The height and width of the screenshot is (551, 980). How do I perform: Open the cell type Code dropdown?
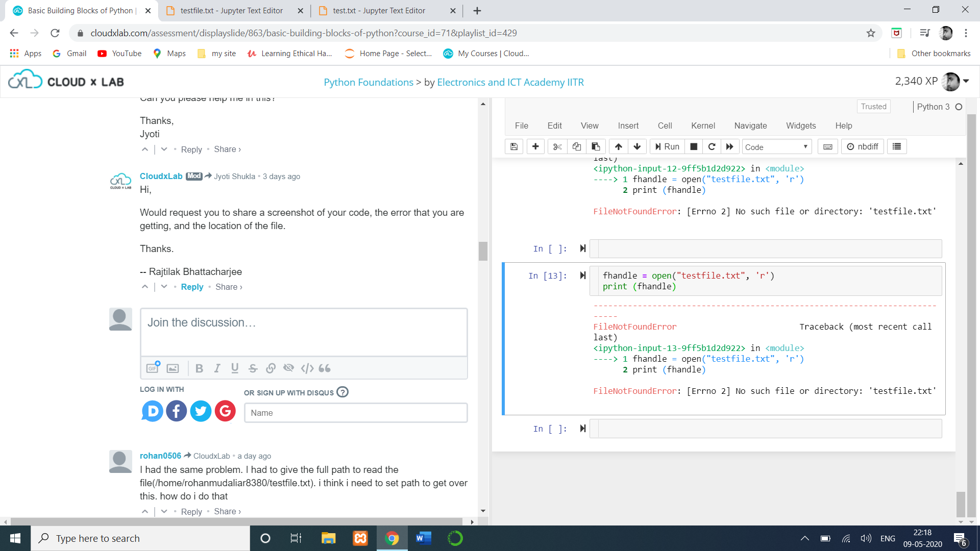(776, 147)
